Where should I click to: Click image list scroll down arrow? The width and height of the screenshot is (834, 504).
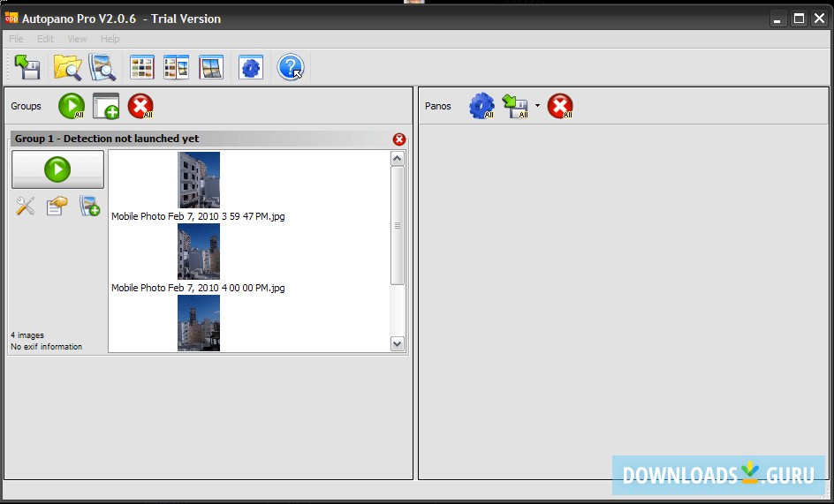(x=398, y=343)
